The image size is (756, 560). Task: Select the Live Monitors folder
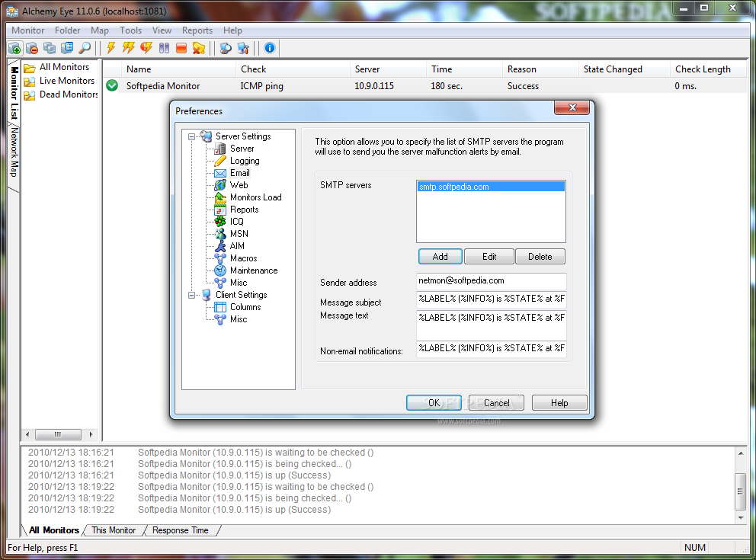click(67, 81)
